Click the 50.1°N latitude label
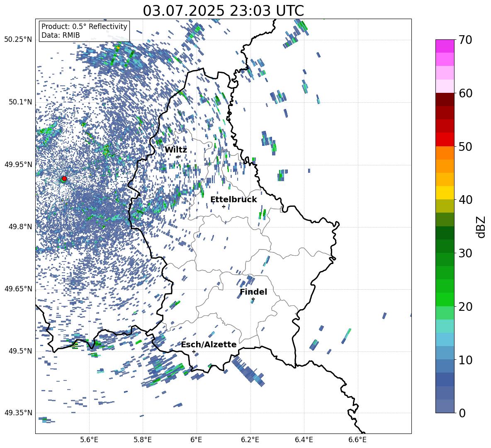491x448 pixels. pos(21,102)
